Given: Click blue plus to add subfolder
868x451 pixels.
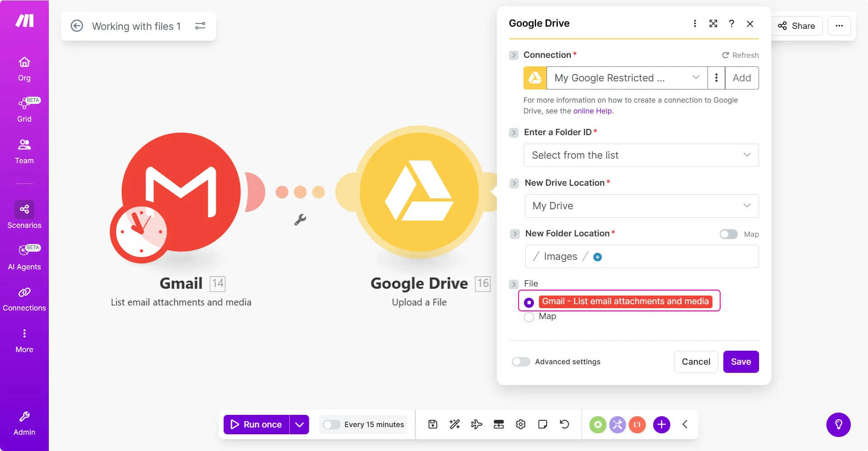Looking at the screenshot, I should pyautogui.click(x=598, y=257).
